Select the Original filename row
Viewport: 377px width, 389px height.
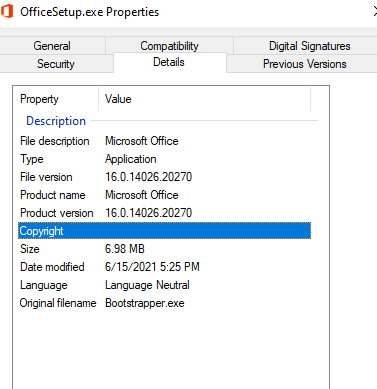tap(164, 303)
